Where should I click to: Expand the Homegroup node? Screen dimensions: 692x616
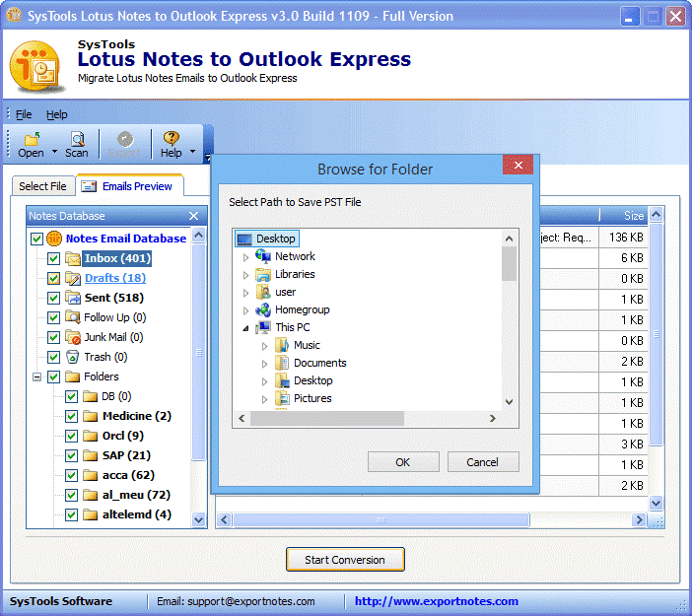click(245, 310)
